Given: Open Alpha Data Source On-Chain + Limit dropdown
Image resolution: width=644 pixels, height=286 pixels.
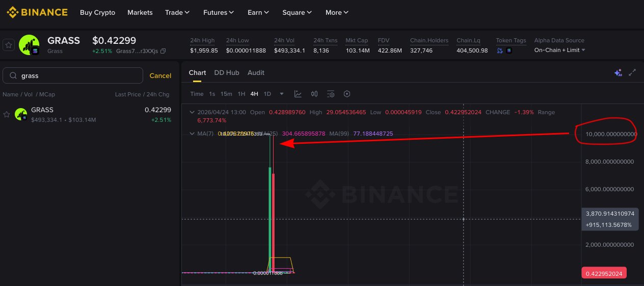Looking at the screenshot, I should tap(559, 50).
